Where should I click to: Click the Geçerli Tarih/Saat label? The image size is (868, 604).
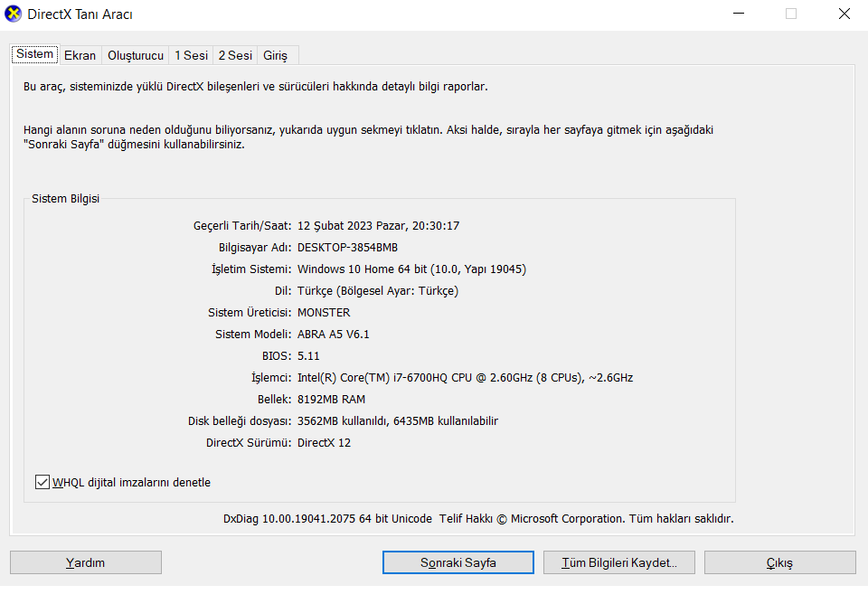click(242, 226)
